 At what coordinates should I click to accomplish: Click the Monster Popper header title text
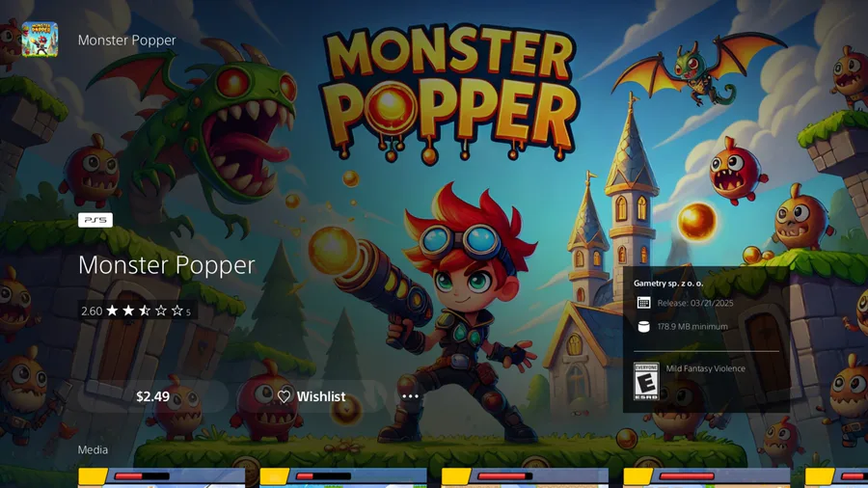[x=126, y=40]
